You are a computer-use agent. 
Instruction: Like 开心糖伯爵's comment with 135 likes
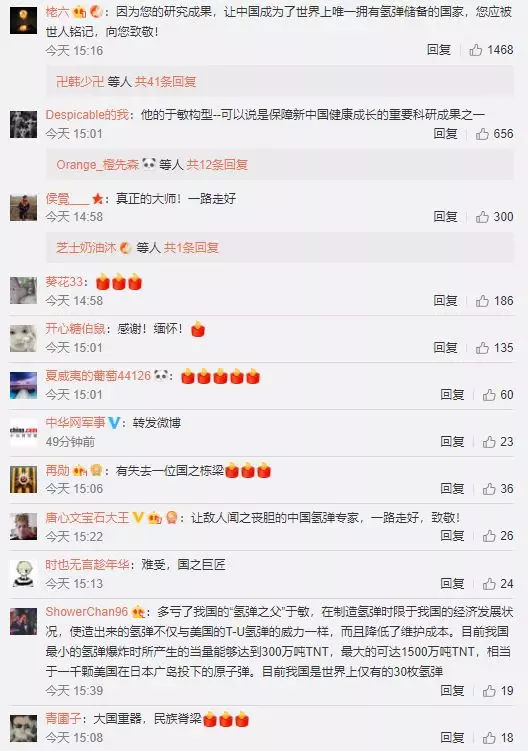tap(482, 348)
